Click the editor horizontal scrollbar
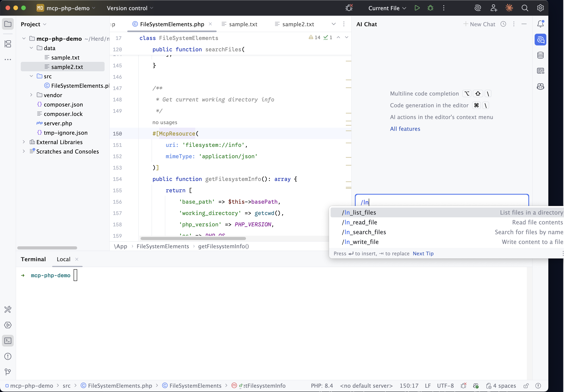Viewport: 564px width, 392px height. tap(193, 238)
